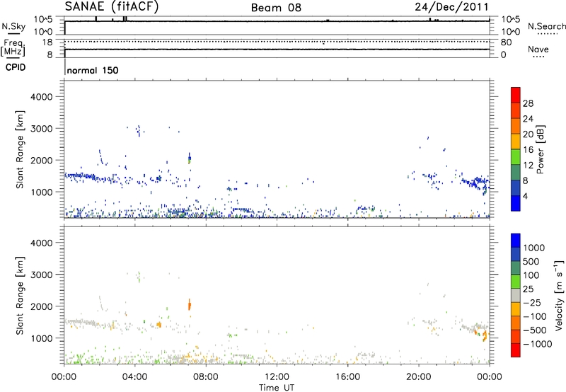Click the power colorbar label 4
Screen dimensions: 566x392
pyautogui.click(x=525, y=196)
